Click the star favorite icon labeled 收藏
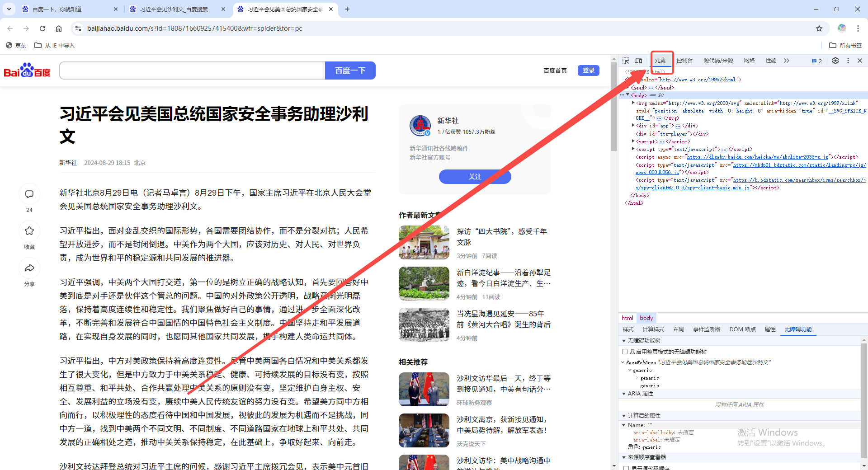 (x=29, y=231)
